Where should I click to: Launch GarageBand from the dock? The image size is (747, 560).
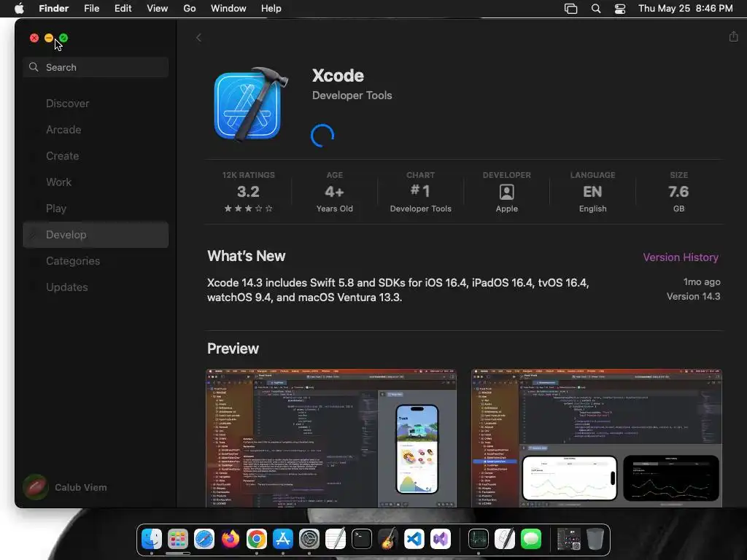[x=388, y=539]
